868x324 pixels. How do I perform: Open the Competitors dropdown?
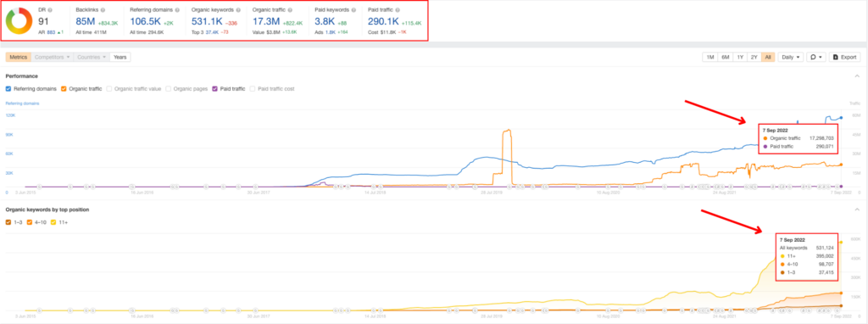[x=53, y=57]
